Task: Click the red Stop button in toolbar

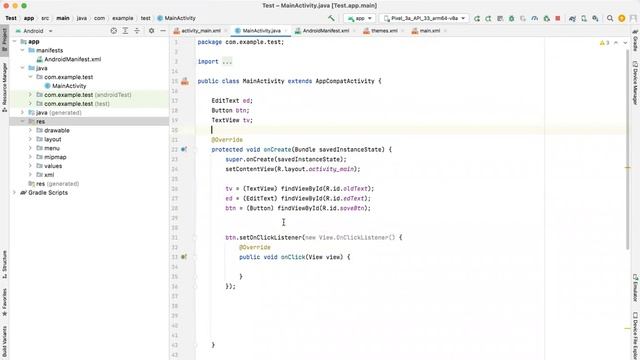Action: coord(558,18)
